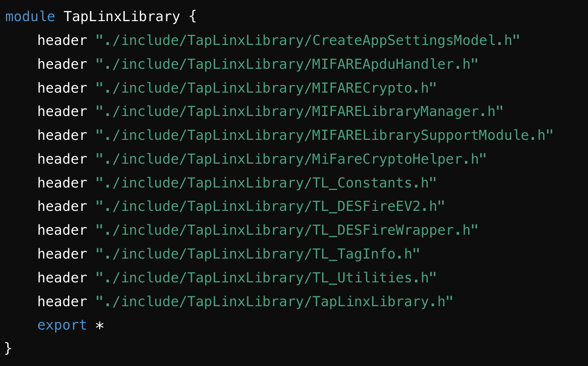Click the TL_TagInfo.h header path

click(x=258, y=254)
